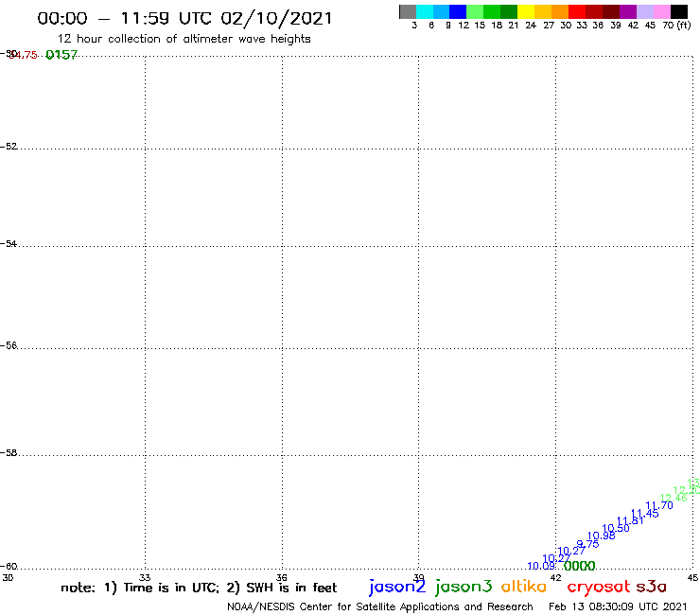The image size is (700, 615).
Task: Click the orange color scale swatch
Action: pos(560,11)
